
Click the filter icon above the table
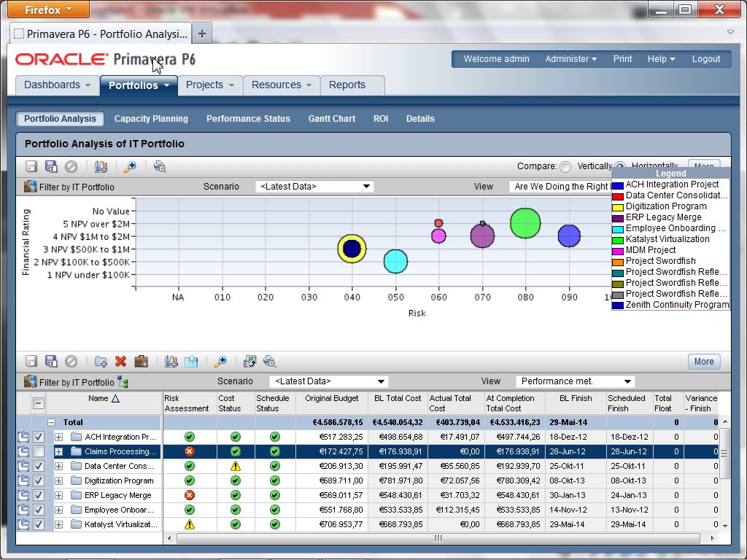coord(31,381)
